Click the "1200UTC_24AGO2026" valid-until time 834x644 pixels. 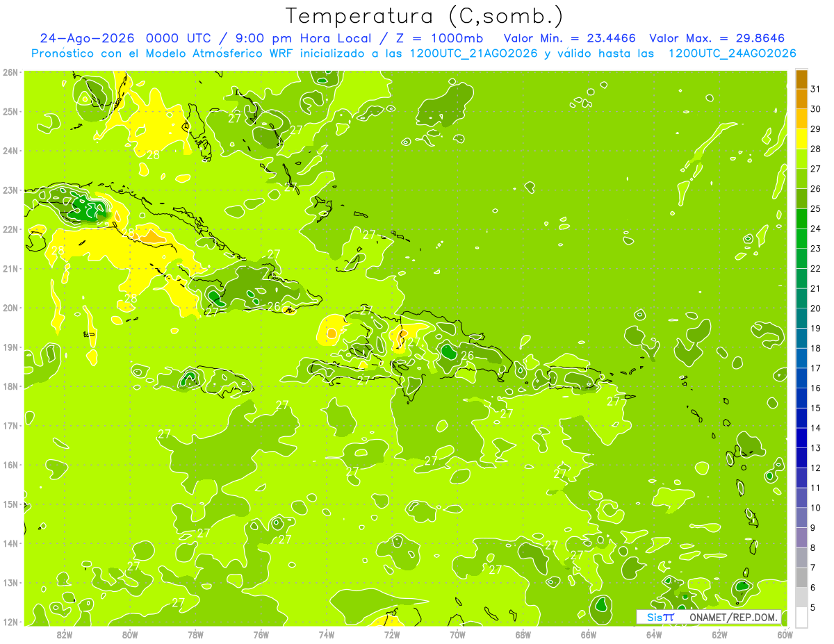click(x=732, y=53)
